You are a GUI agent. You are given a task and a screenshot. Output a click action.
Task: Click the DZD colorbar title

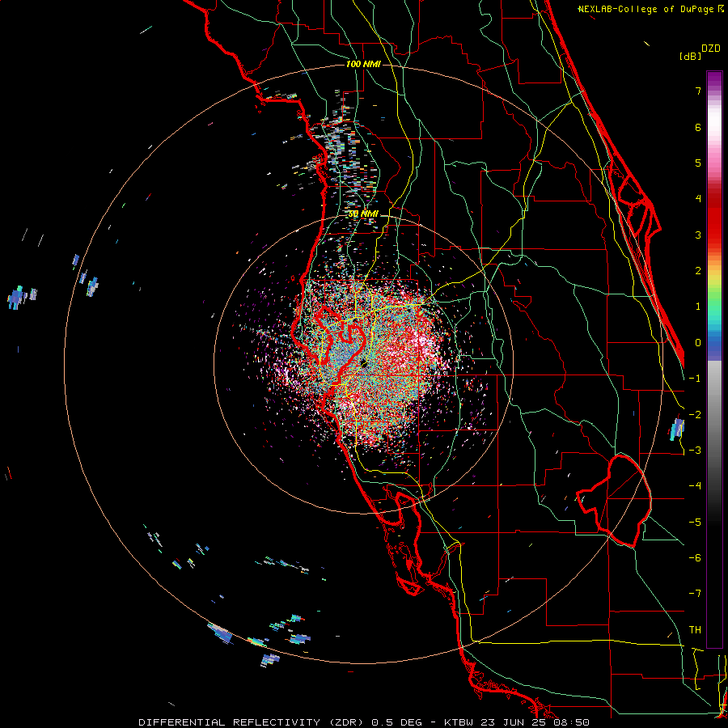pos(711,49)
